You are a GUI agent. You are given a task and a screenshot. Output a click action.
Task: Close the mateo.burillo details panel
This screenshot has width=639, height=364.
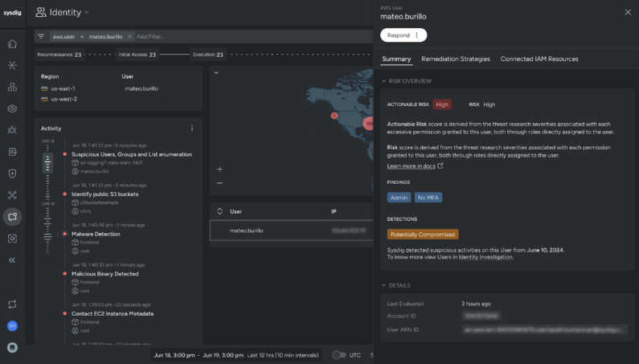pyautogui.click(x=628, y=12)
